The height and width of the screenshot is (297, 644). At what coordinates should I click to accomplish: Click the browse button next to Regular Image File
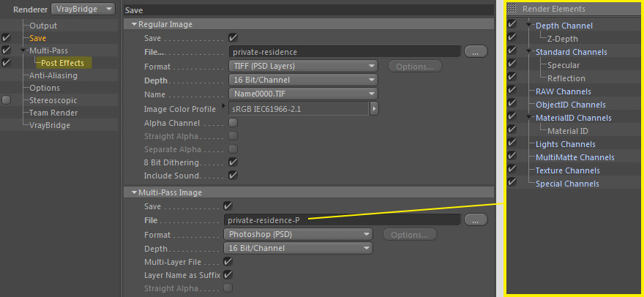coord(476,52)
